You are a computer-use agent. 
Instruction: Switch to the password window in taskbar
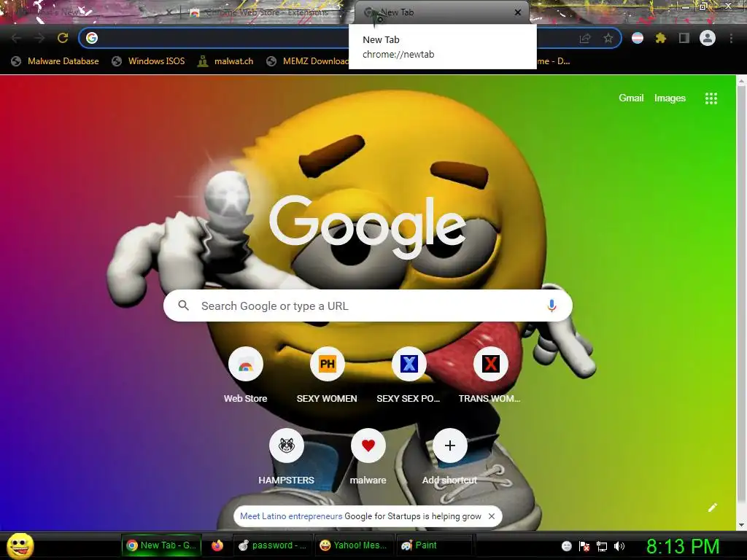pyautogui.click(x=273, y=545)
